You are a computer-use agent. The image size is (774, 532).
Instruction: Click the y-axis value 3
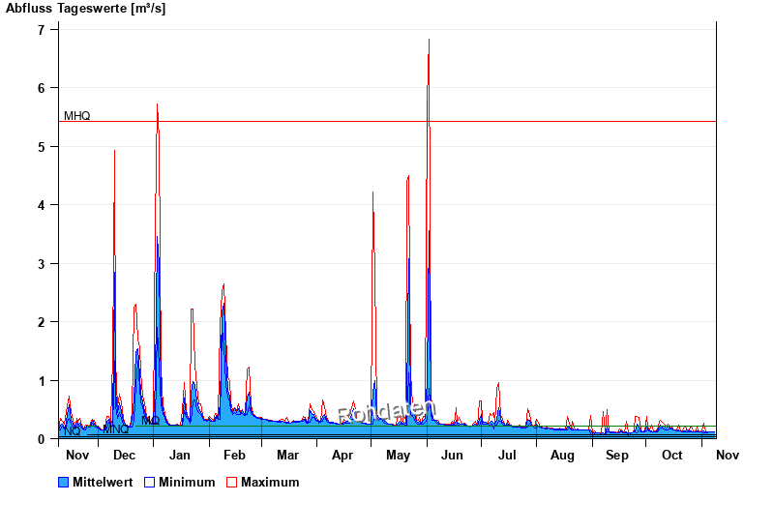[42, 264]
